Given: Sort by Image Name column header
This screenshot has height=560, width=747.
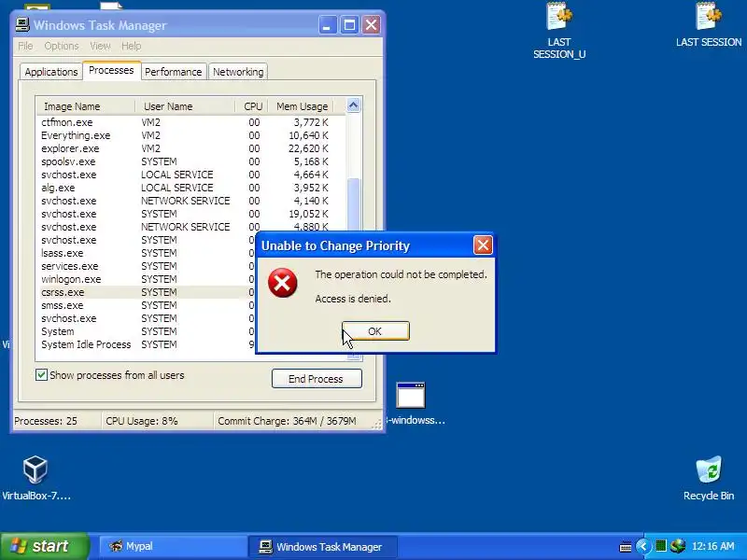Looking at the screenshot, I should pyautogui.click(x=86, y=106).
